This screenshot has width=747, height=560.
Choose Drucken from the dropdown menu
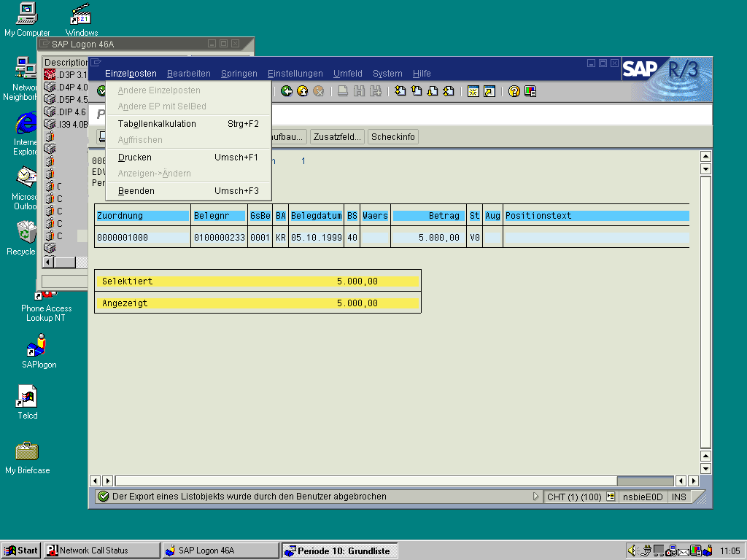click(x=188, y=157)
